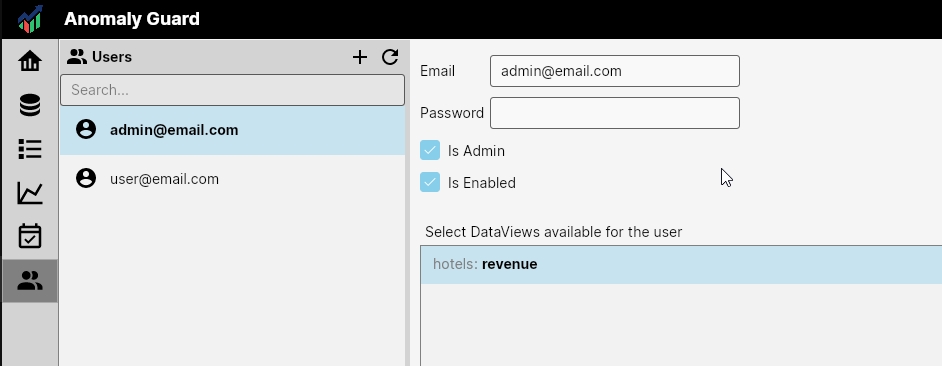
Task: Click the avatar icon for user@email.com
Action: click(x=86, y=178)
